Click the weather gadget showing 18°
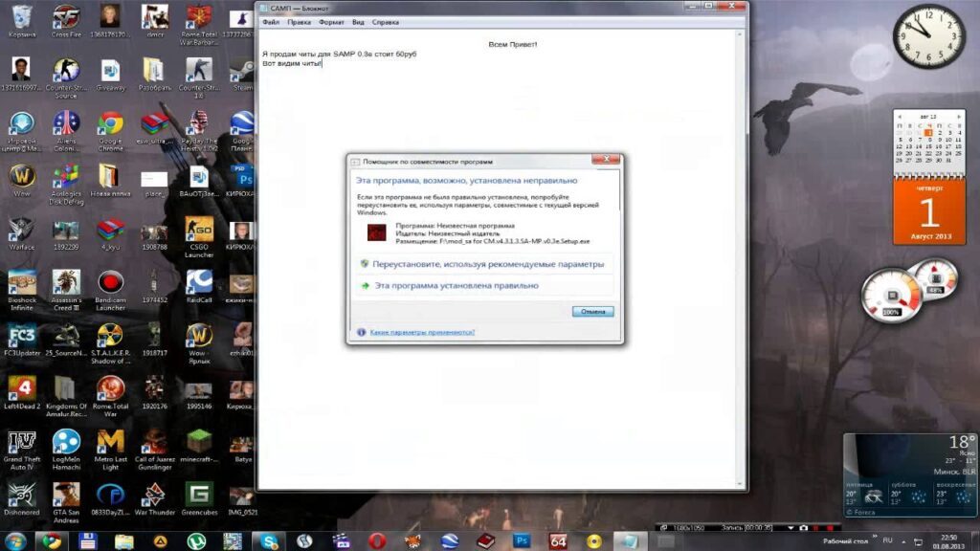The height and width of the screenshot is (551, 980). [x=909, y=476]
